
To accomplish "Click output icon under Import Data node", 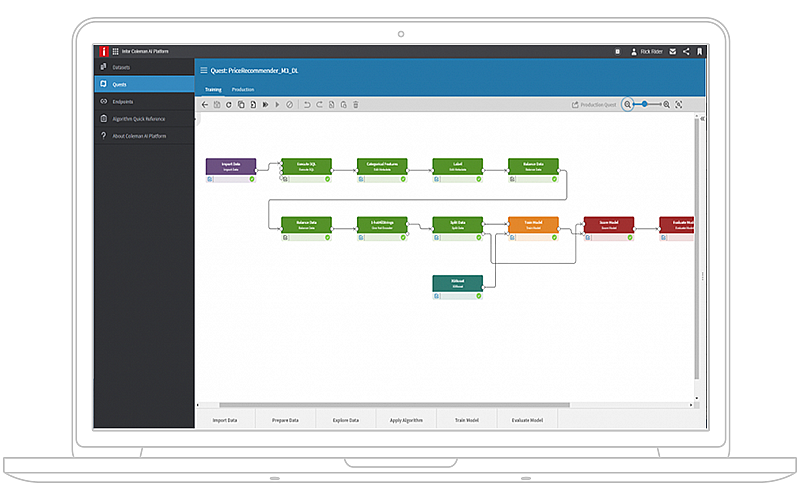I will pos(210,179).
